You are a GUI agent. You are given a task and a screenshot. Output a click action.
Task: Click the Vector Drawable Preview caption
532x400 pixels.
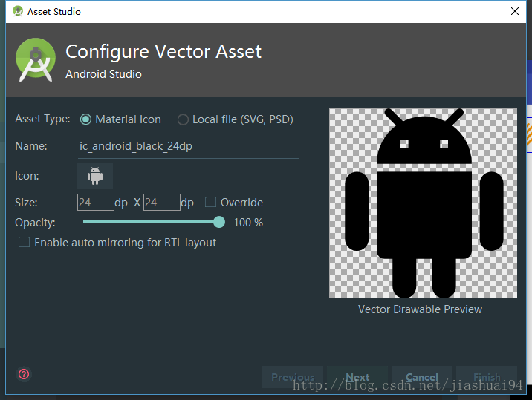420,309
